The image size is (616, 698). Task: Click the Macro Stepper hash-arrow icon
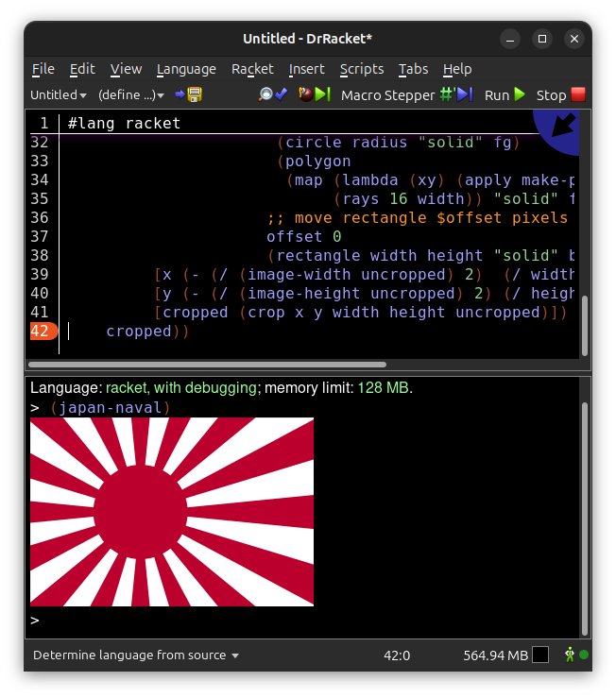[x=455, y=94]
